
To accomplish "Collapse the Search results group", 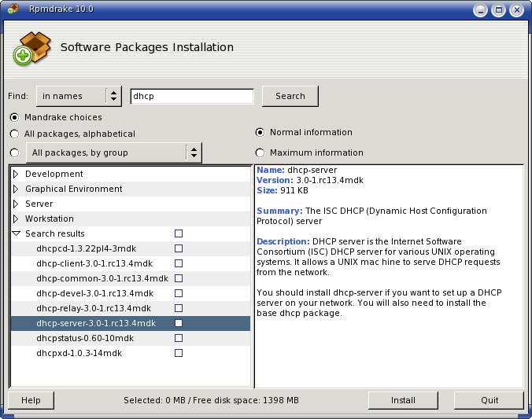I will coord(16,233).
